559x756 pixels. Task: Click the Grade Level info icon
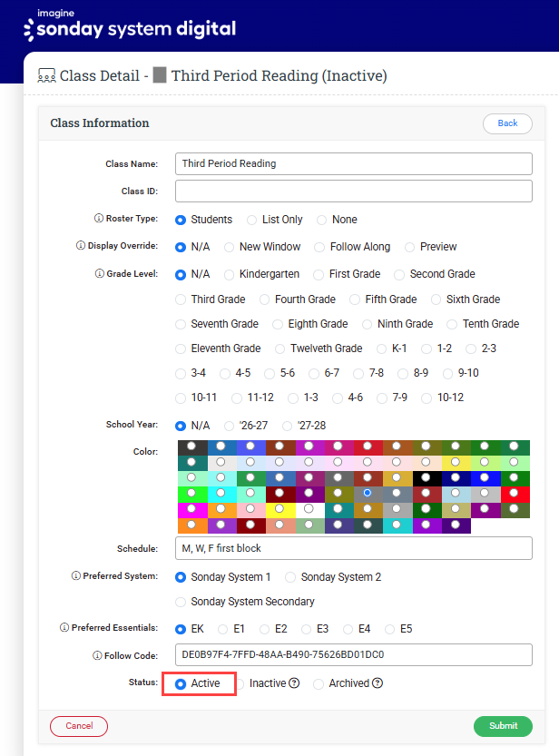click(99, 273)
